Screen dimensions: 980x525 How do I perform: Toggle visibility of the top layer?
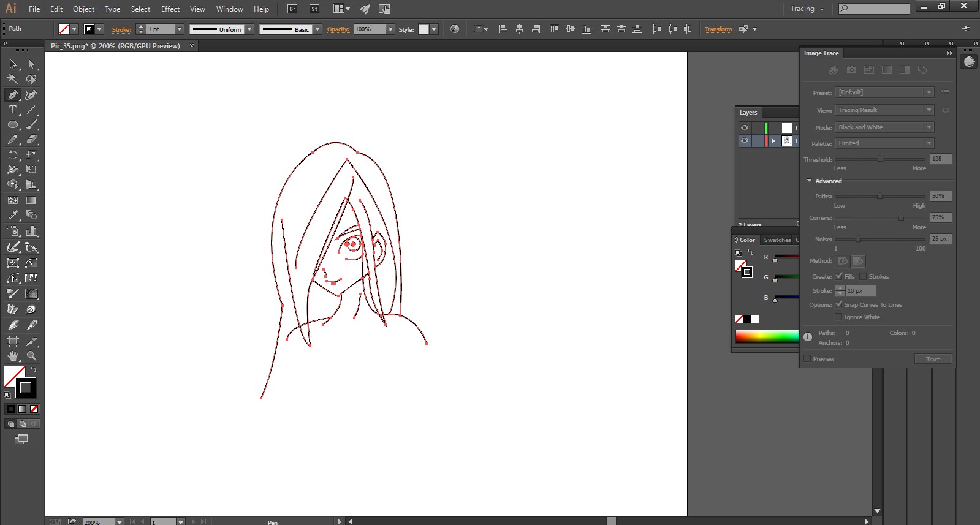tap(745, 127)
